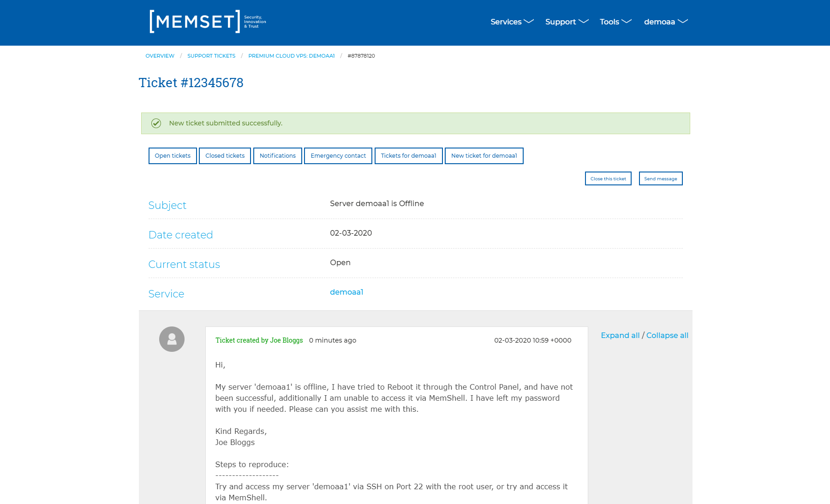
Task: Expand all ticket messages
Action: (x=620, y=335)
